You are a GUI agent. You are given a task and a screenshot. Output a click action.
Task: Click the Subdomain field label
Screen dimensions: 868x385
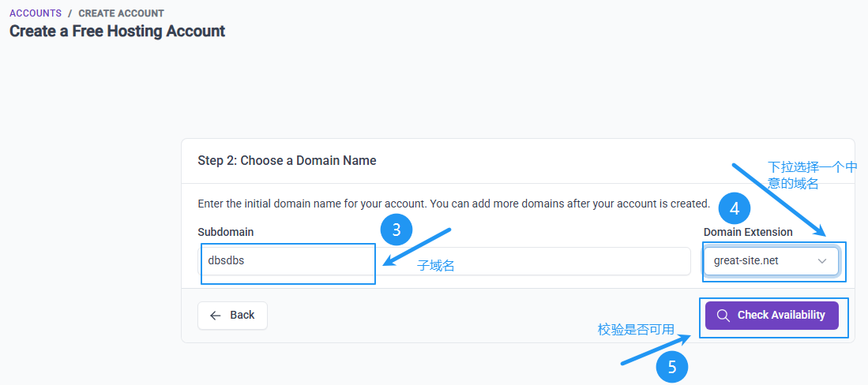[x=225, y=232]
